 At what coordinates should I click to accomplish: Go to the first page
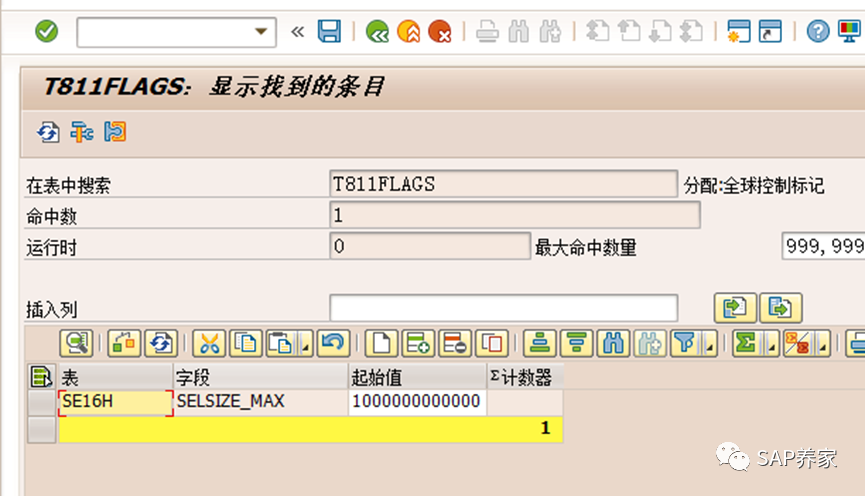597,31
